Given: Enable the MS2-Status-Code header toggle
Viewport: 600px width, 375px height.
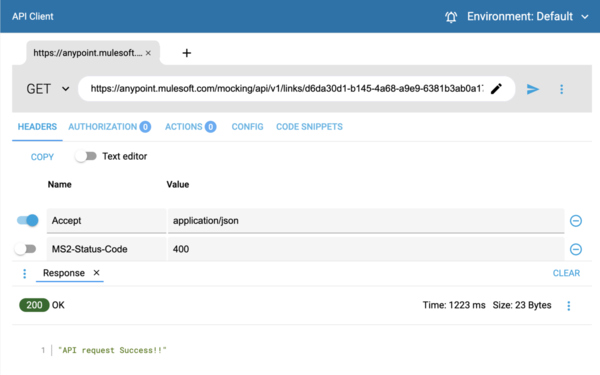Looking at the screenshot, I should (25, 249).
